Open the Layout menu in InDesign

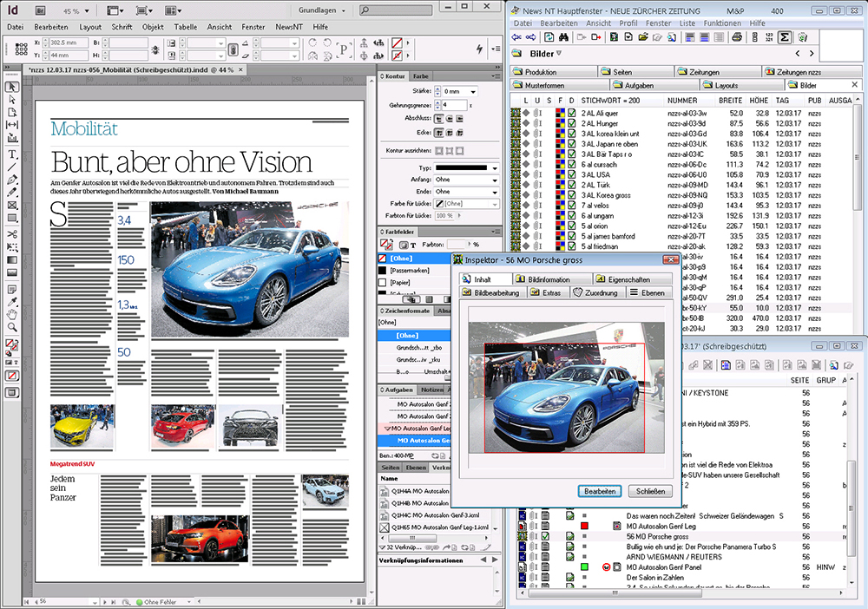pos(89,27)
